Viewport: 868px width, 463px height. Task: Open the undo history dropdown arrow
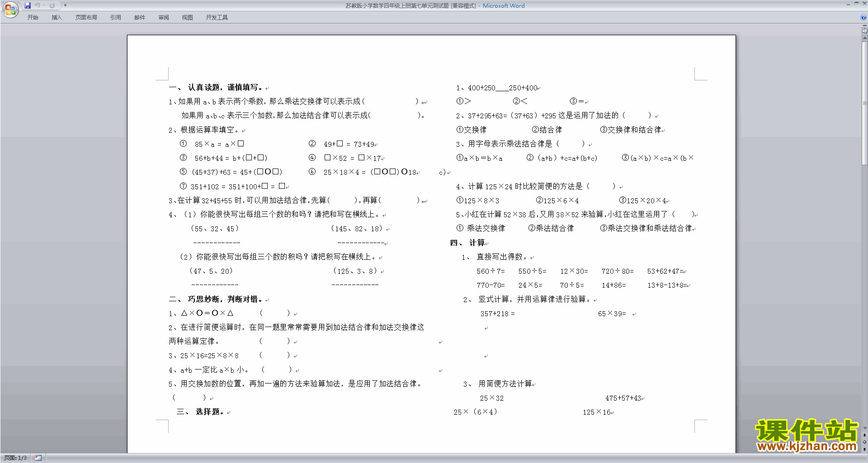click(44, 5)
